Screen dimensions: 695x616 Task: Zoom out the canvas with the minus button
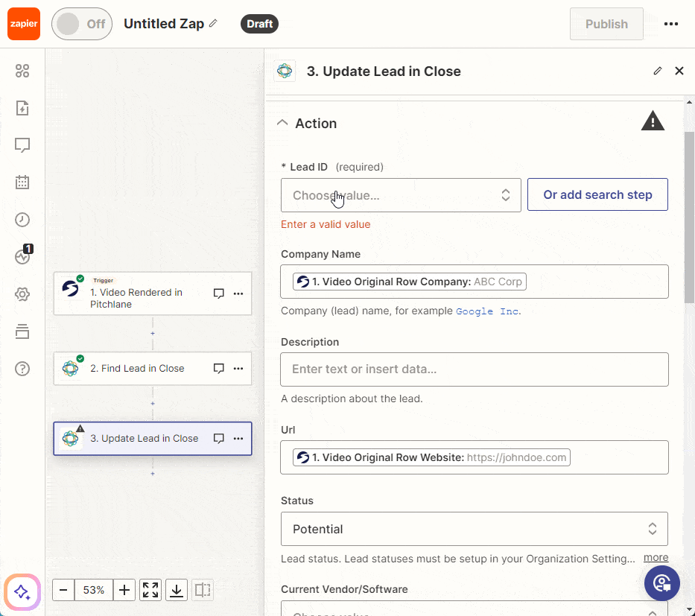(x=63, y=590)
